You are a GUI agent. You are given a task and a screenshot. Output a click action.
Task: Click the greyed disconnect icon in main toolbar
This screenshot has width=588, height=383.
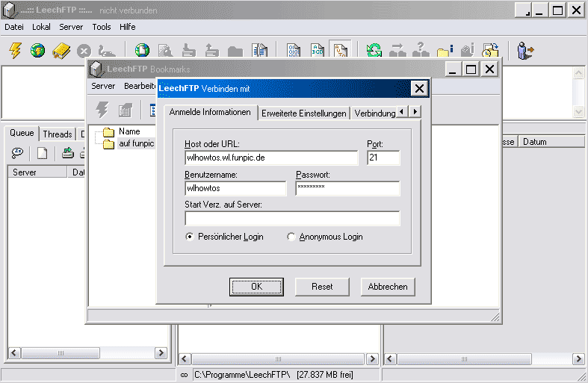(107, 51)
